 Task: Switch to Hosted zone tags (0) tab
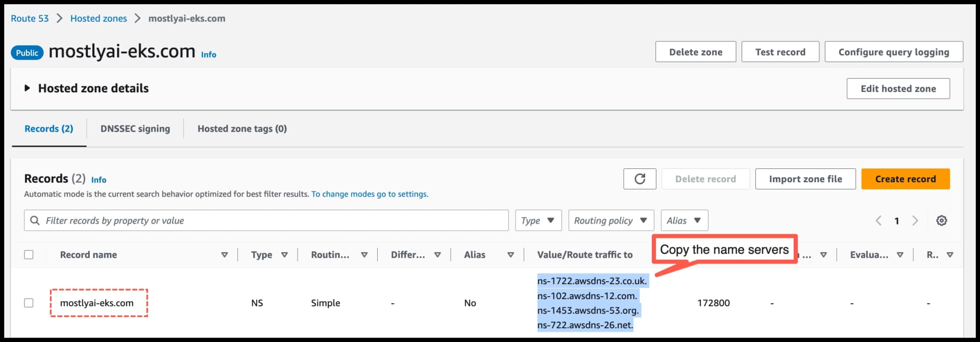242,129
